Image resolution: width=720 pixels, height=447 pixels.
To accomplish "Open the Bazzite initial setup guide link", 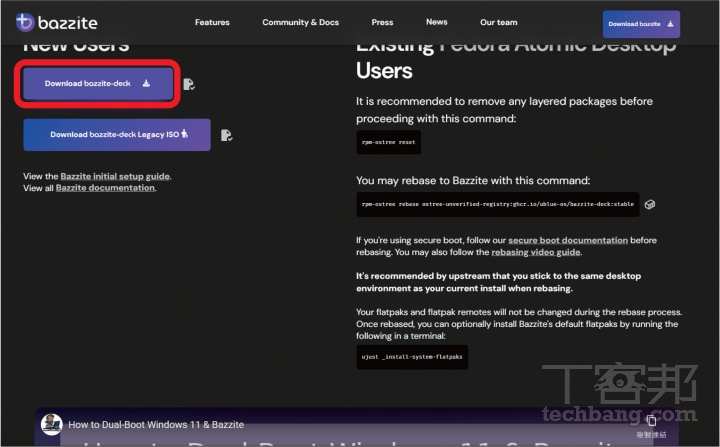I will pos(115,176).
